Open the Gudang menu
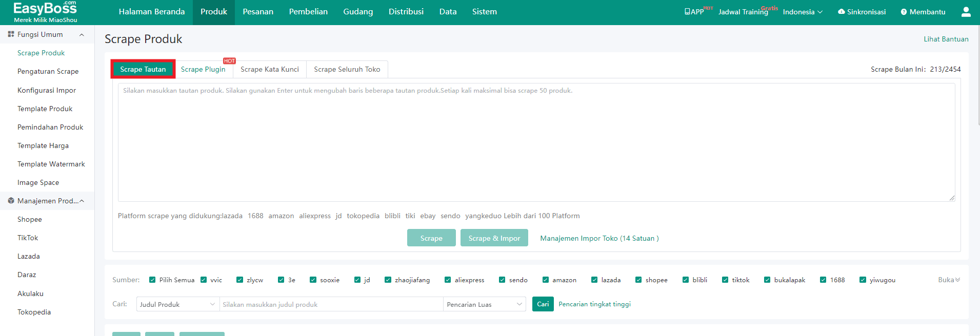Viewport: 980px width, 336px height. pos(358,12)
